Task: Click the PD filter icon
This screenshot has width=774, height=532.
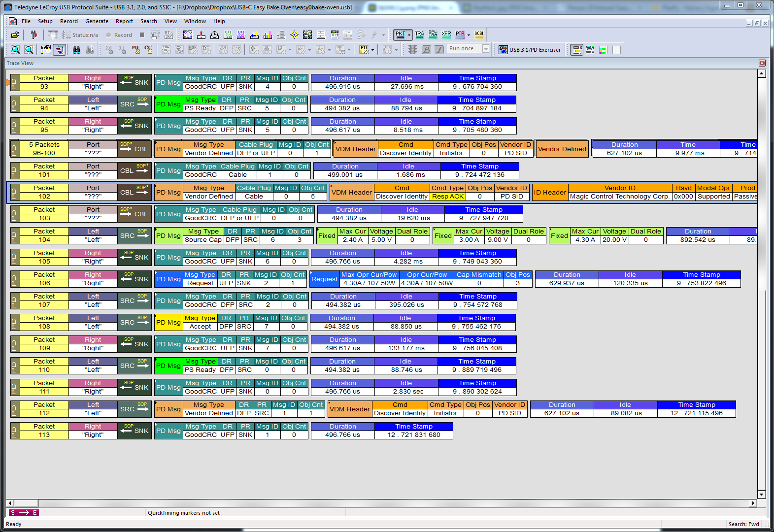Action: (364, 50)
